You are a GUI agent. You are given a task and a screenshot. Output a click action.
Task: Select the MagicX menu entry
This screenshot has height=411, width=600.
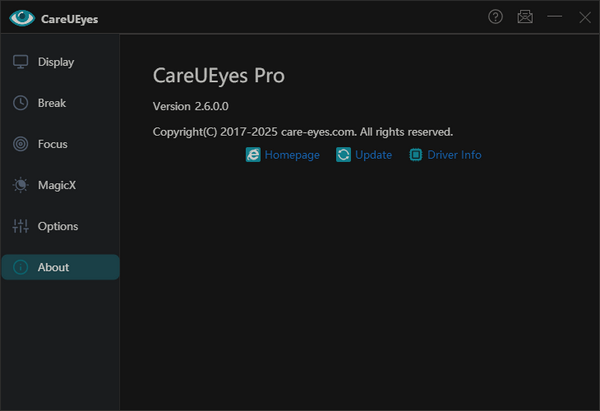point(60,185)
